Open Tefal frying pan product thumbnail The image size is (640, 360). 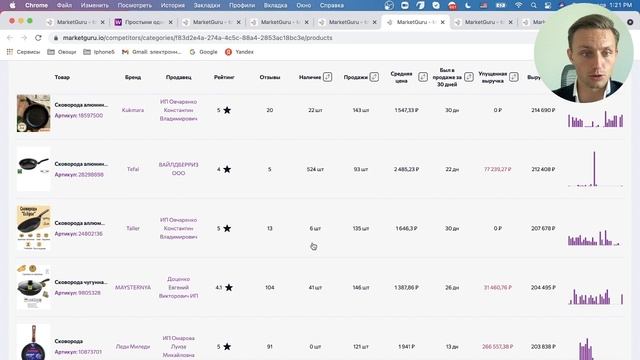click(33, 169)
